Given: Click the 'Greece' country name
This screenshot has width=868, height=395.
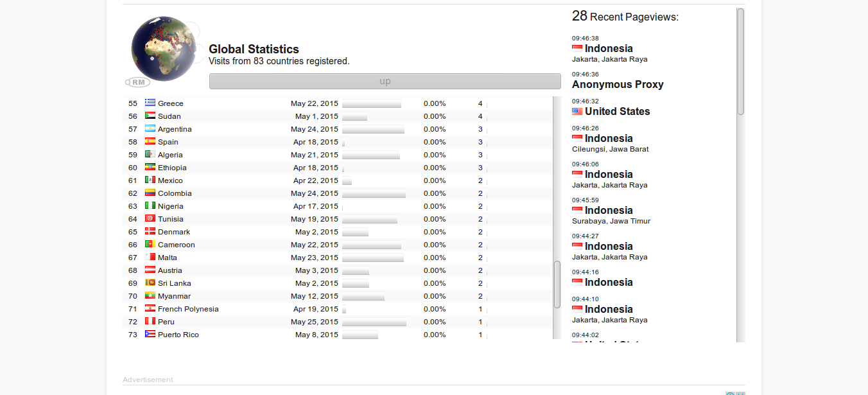Looking at the screenshot, I should coord(171,103).
